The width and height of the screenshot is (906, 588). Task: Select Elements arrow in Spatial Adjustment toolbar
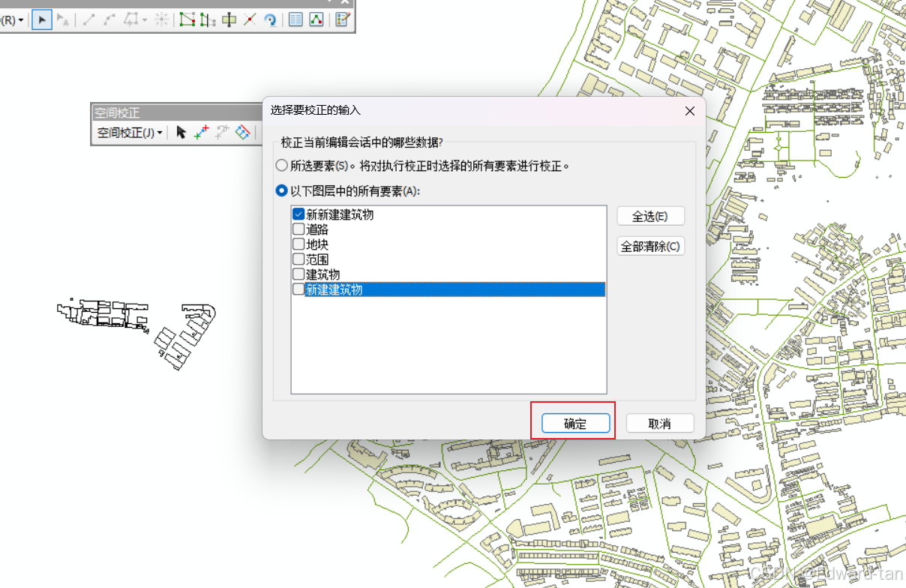pyautogui.click(x=181, y=132)
